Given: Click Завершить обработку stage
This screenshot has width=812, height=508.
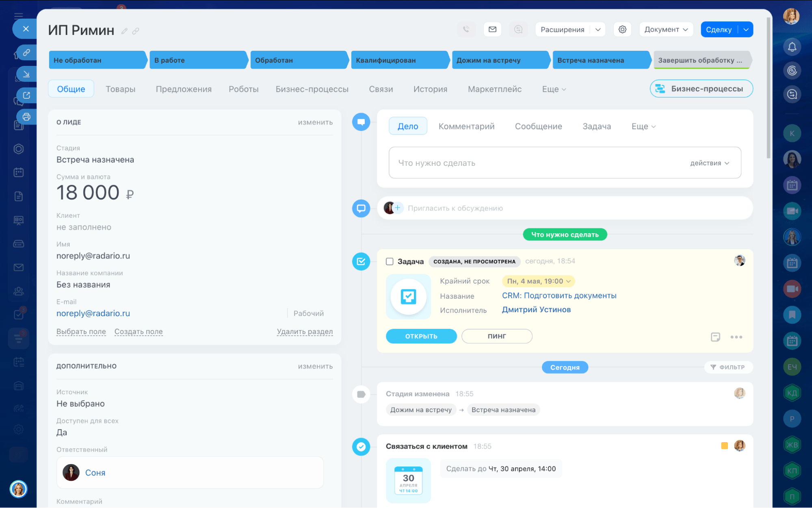Looking at the screenshot, I should (702, 60).
